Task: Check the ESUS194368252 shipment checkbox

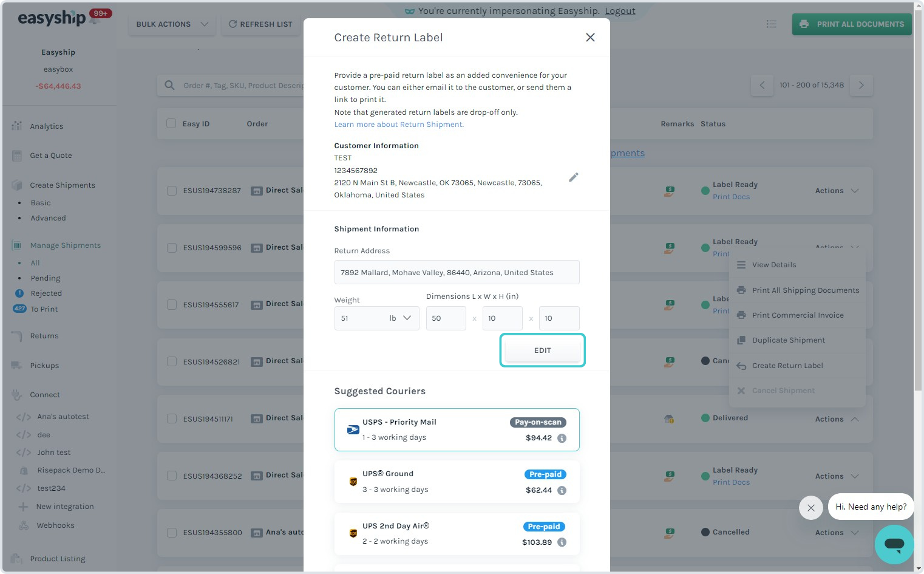Action: pos(172,476)
